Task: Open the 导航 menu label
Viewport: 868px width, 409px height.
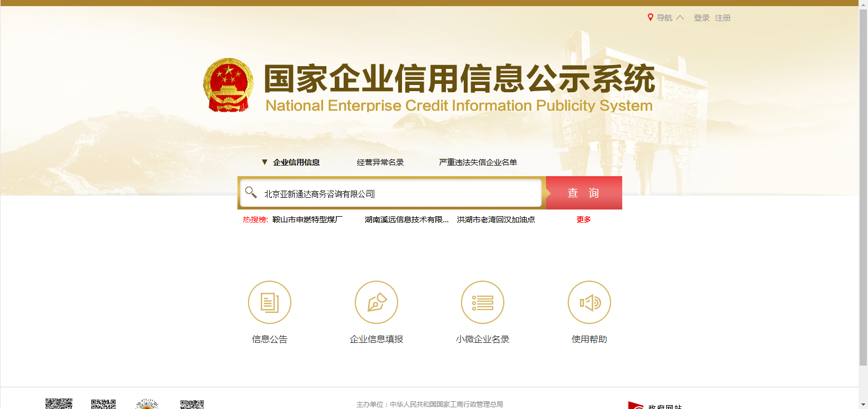Action: 664,18
